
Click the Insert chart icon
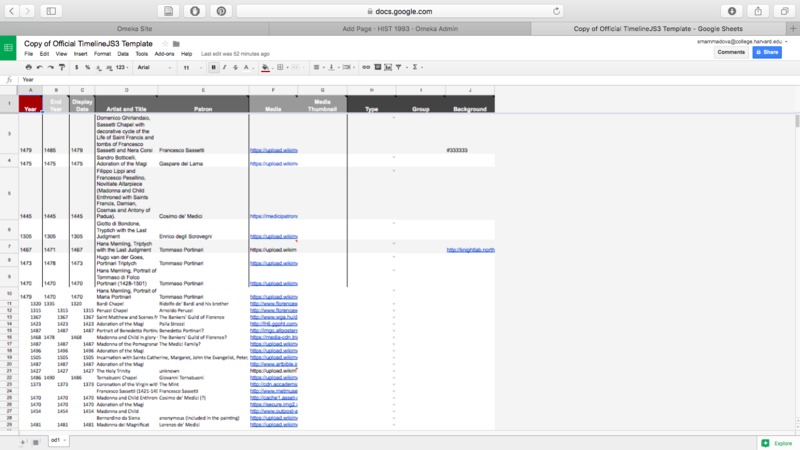[388, 67]
